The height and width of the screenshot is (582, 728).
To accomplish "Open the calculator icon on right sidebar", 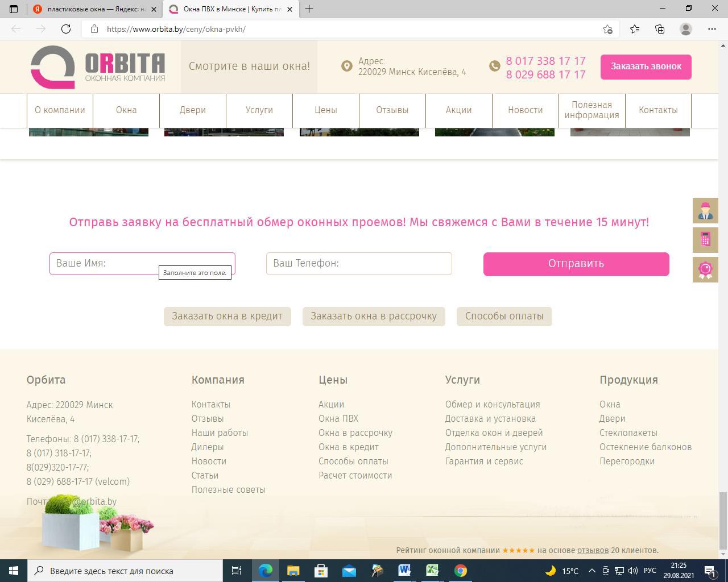I will 705,240.
